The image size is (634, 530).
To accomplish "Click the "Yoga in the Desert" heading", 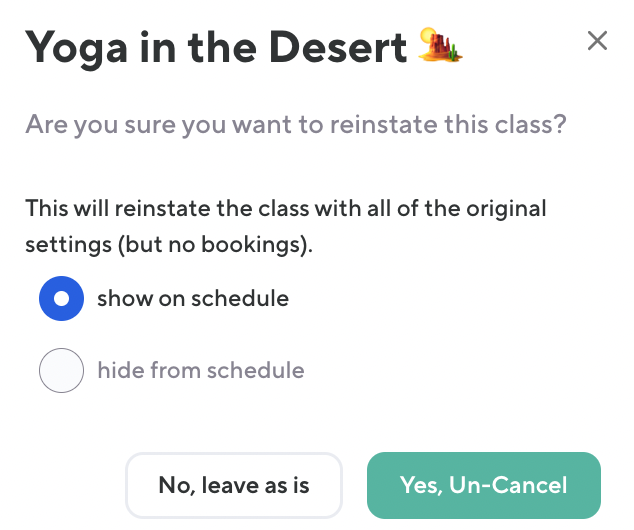I will (x=216, y=47).
